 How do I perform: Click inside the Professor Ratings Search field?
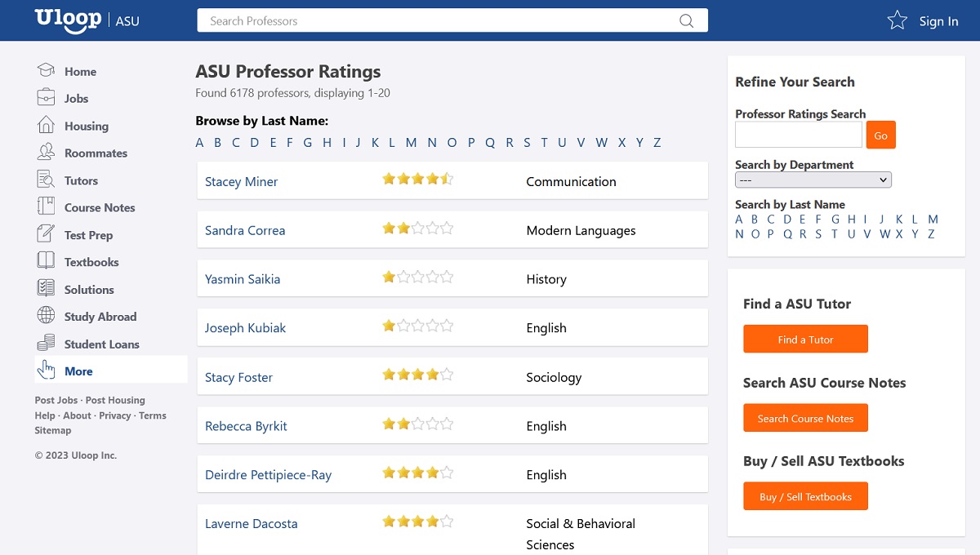coord(797,133)
